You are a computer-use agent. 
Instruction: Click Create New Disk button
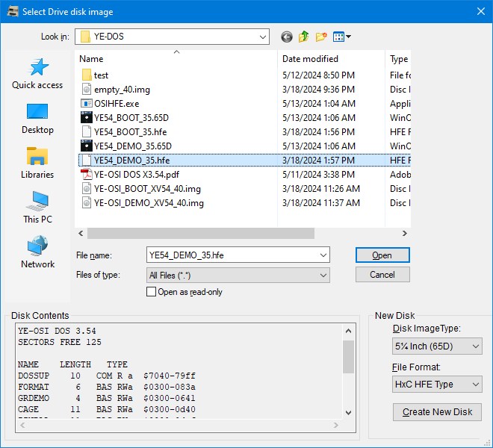pos(437,412)
